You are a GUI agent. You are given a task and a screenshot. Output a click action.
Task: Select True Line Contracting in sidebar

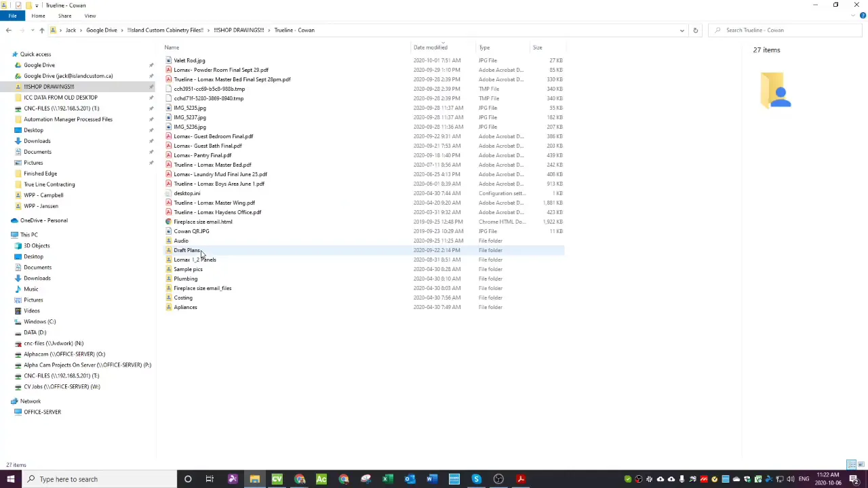coord(50,184)
